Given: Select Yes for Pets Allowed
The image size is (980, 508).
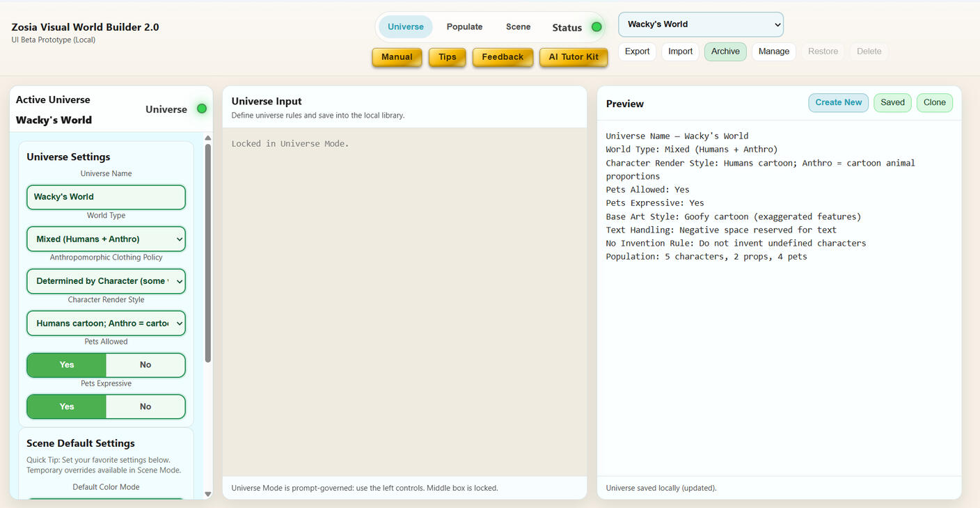Looking at the screenshot, I should coord(67,365).
